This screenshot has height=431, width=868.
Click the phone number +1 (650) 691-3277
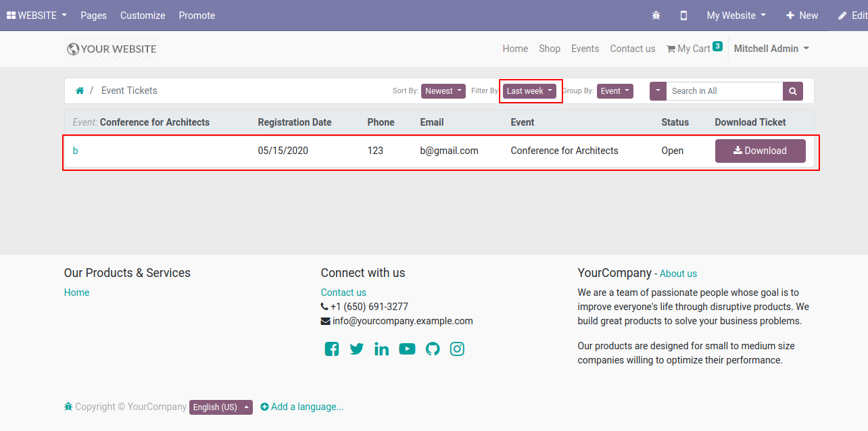[x=369, y=307]
